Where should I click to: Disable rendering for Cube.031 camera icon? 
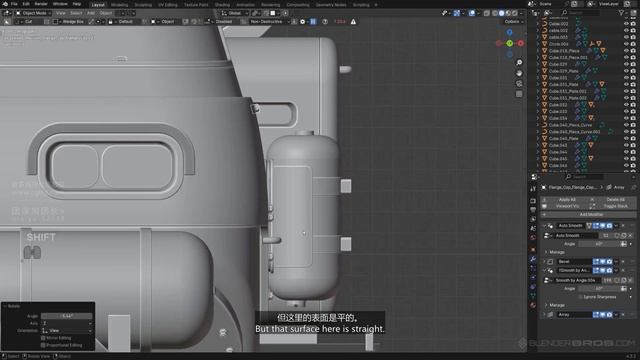click(x=633, y=78)
